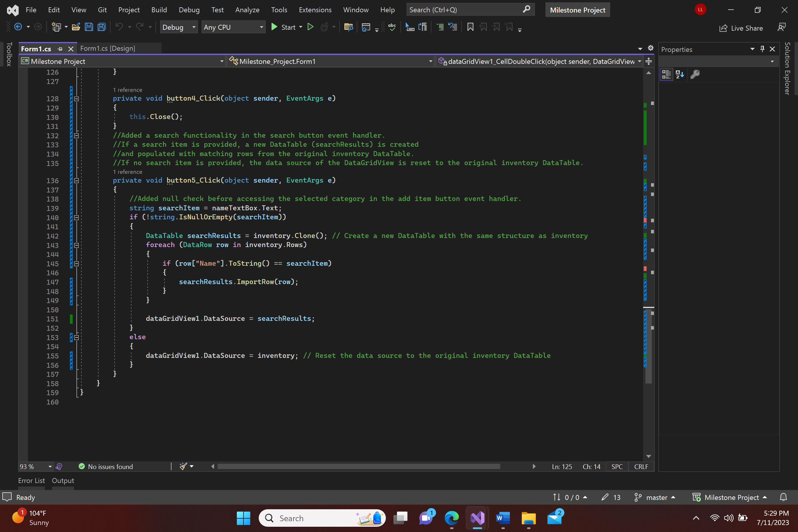Click the No issues found indicator
The height and width of the screenshot is (532, 798).
pyautogui.click(x=106, y=466)
